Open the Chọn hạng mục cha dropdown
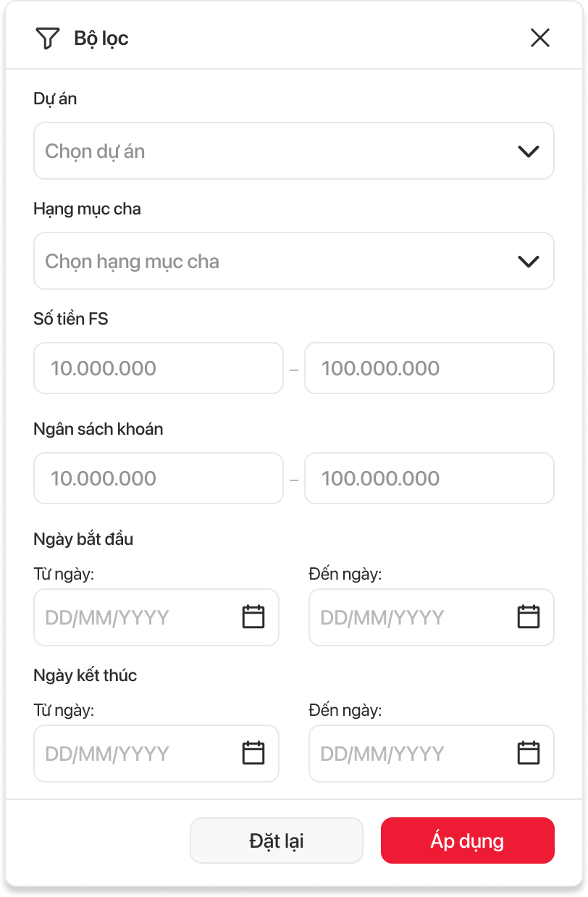This screenshot has height=897, width=588. (275, 261)
